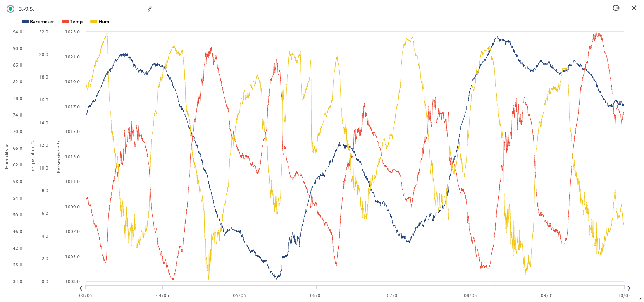Toggle the Barometer series label in the legend
This screenshot has height=302, width=644.
click(x=42, y=22)
